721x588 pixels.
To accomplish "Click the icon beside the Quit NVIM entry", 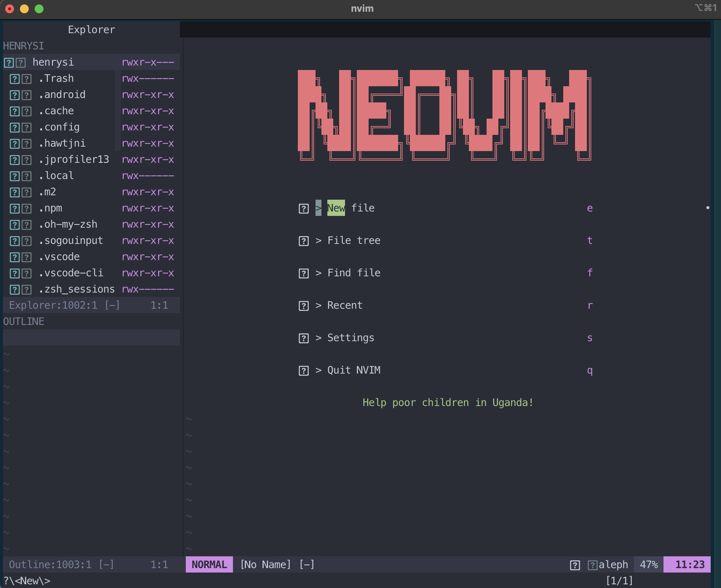I will [303, 371].
